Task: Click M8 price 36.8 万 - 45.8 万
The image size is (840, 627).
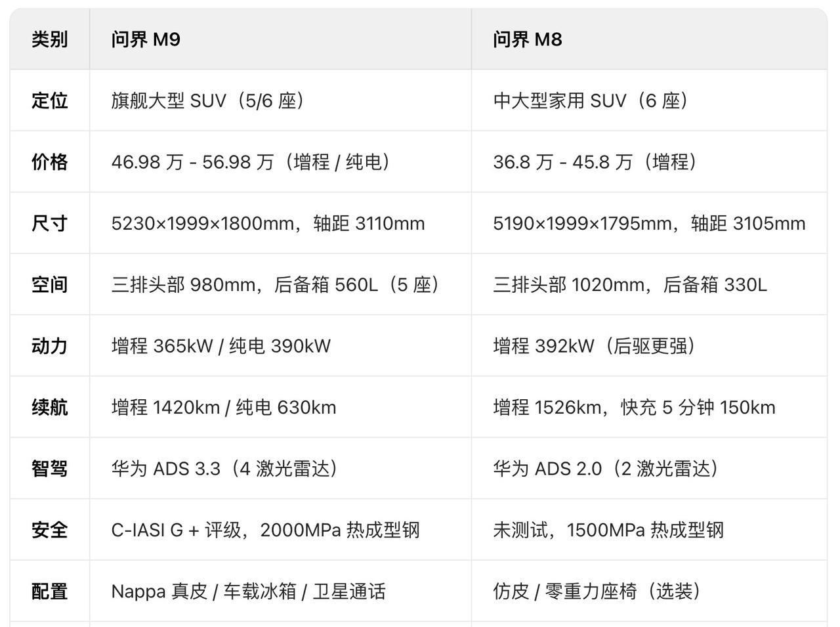Action: click(x=649, y=162)
